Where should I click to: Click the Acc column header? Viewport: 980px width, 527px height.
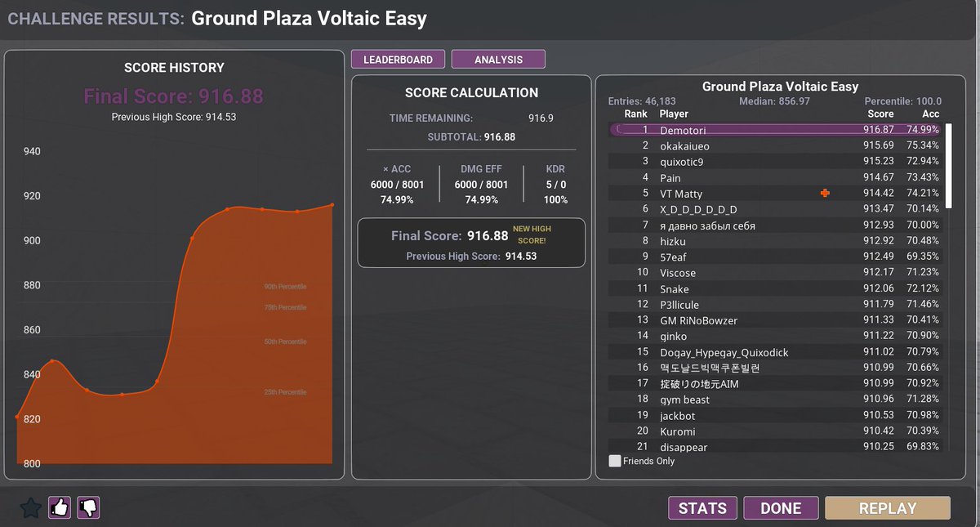coord(930,114)
